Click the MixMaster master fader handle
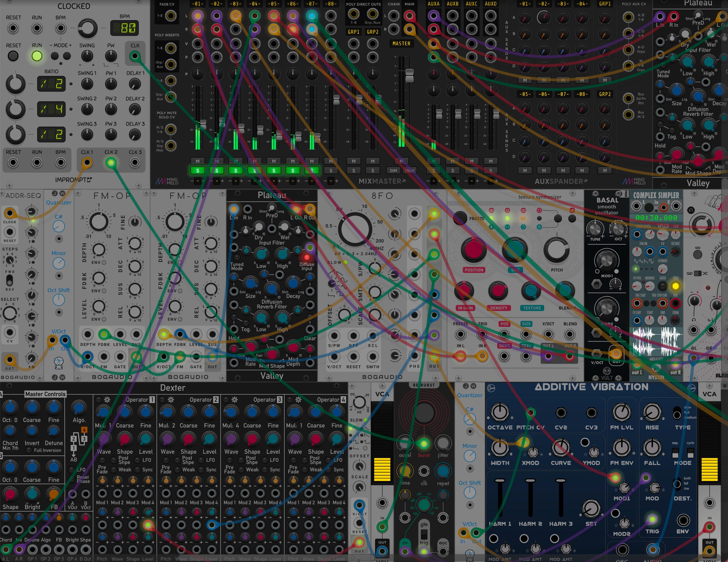 pyautogui.click(x=409, y=75)
